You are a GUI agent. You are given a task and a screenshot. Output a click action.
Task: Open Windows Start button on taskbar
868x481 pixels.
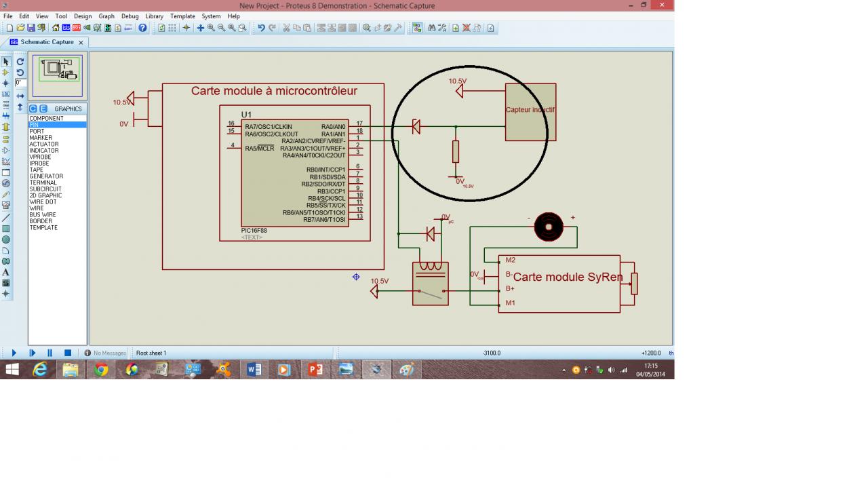(12, 370)
